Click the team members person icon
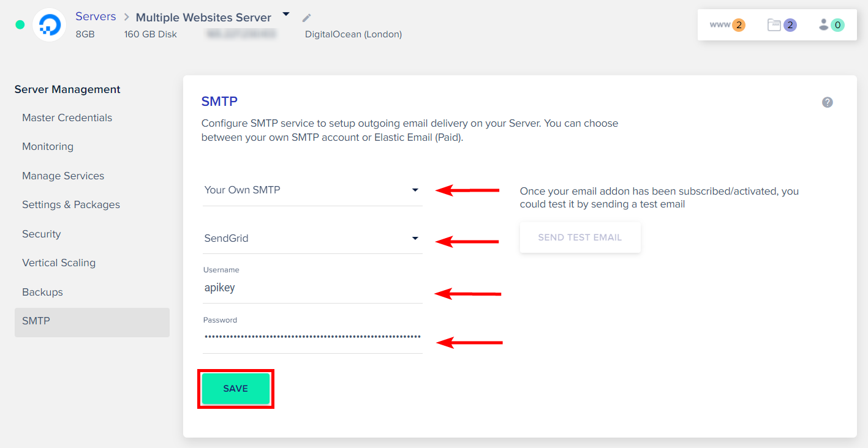 click(831, 25)
